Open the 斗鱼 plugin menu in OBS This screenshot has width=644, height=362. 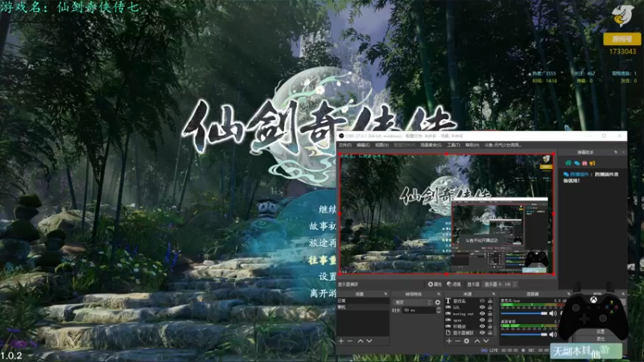[503, 145]
